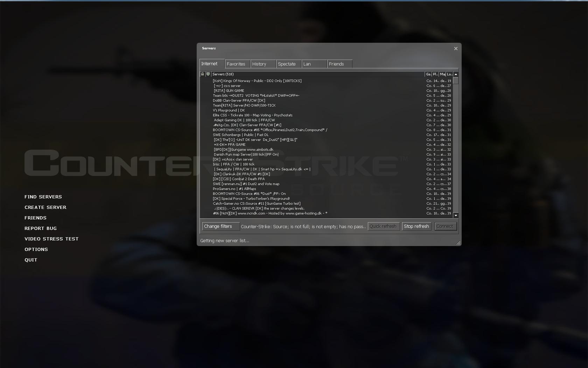Click the server list scroll-down arrow
This screenshot has height=368, width=588.
[x=456, y=215]
